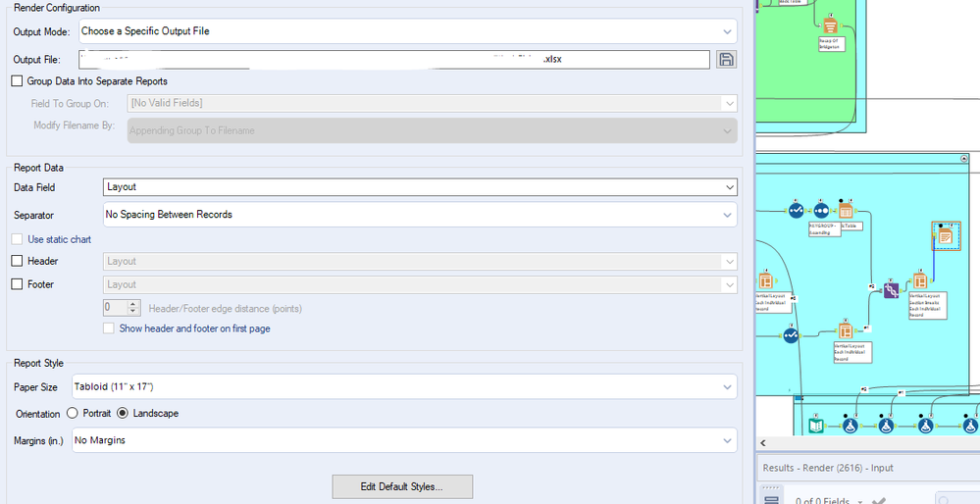The width and height of the screenshot is (980, 504).
Task: Click the save icon beside Output File
Action: [x=727, y=59]
